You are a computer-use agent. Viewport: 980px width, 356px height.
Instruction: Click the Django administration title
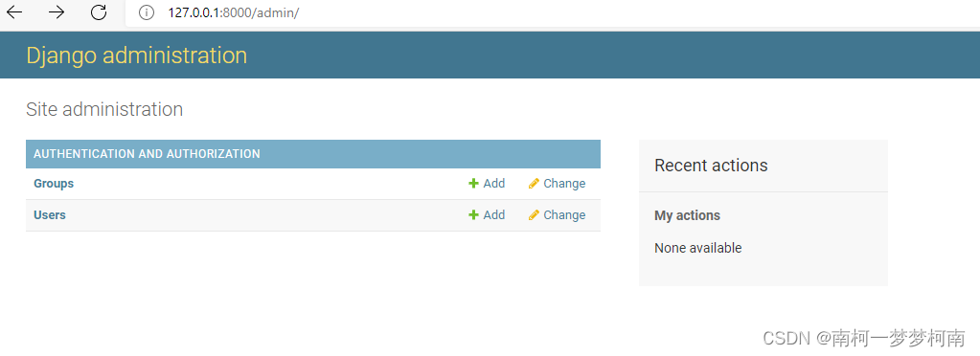click(137, 55)
